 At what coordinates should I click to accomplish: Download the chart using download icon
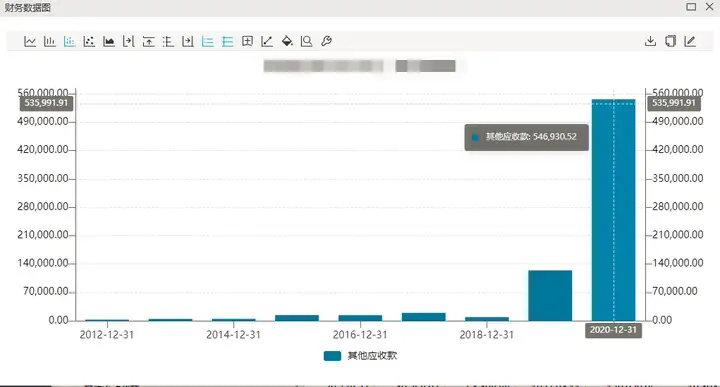pyautogui.click(x=650, y=41)
